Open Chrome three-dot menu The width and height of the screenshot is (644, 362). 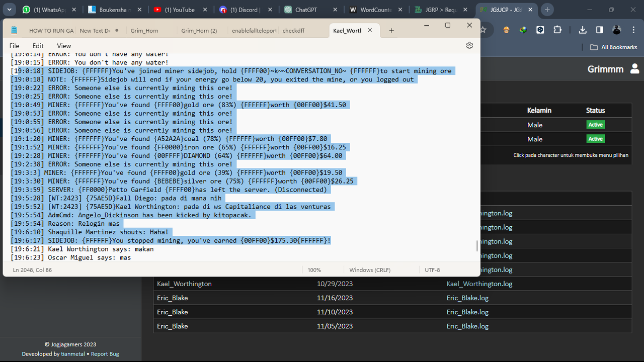633,30
